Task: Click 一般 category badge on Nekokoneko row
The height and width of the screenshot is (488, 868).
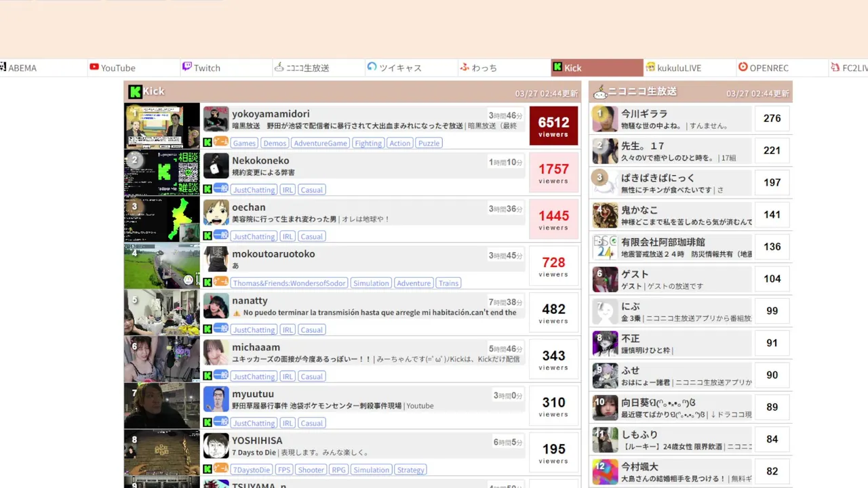Action: click(221, 188)
